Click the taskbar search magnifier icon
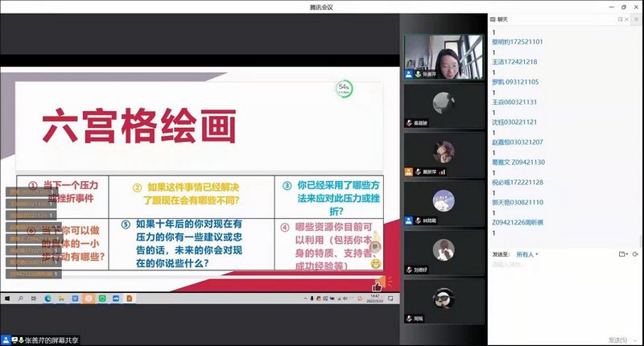Viewport: 644px width, 346px height. click(21, 299)
